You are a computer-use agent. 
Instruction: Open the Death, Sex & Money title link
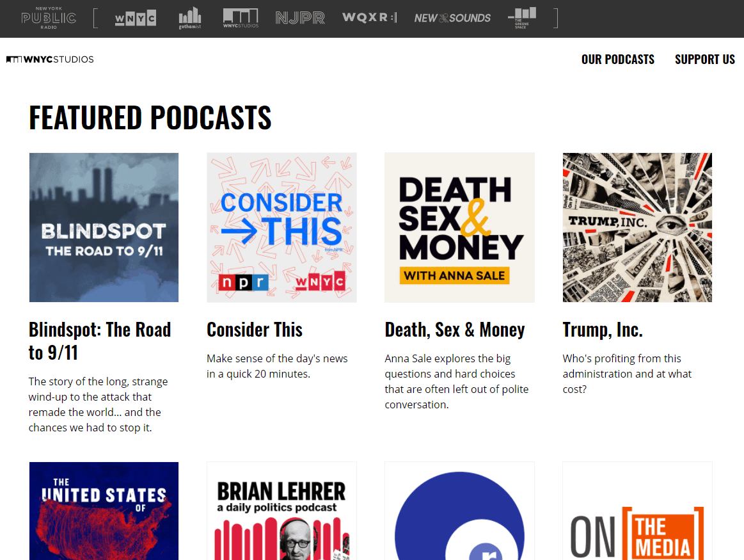pos(455,330)
